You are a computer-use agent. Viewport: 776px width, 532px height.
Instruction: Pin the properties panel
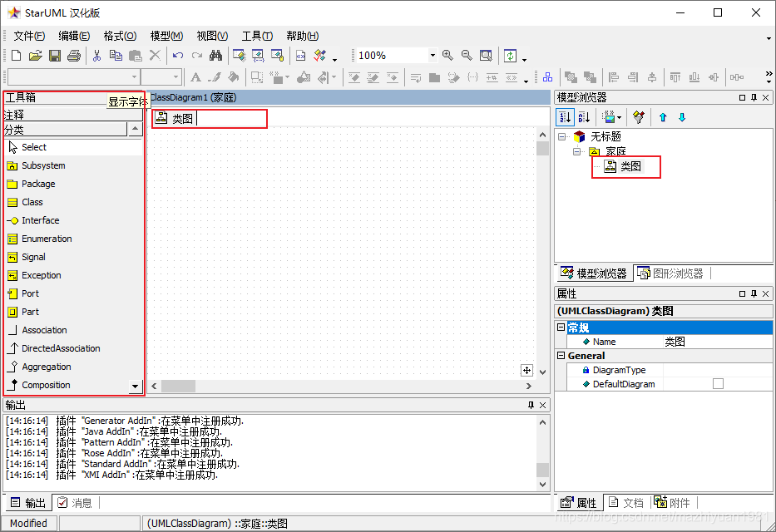(754, 293)
